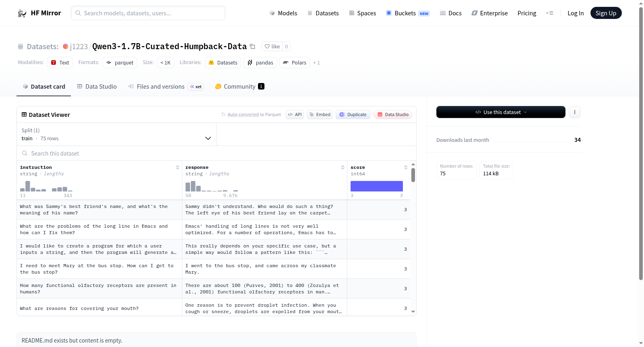Image resolution: width=644 pixels, height=347 pixels.
Task: Click the pandas library tag
Action: [260, 62]
